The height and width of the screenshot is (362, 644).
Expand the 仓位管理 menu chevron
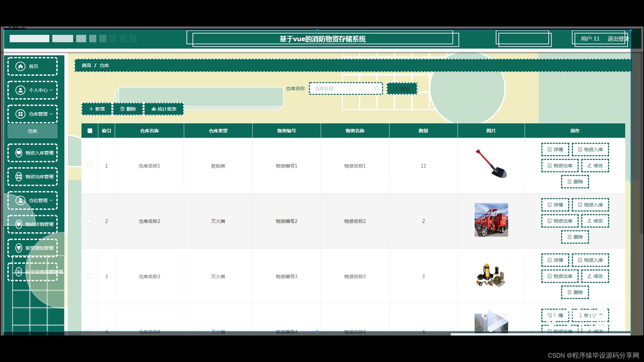[51, 200]
